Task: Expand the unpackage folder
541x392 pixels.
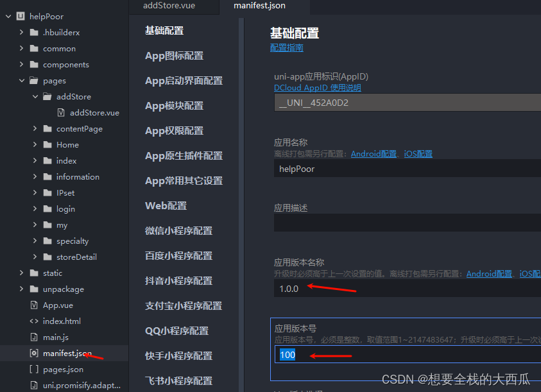Action: (20, 289)
